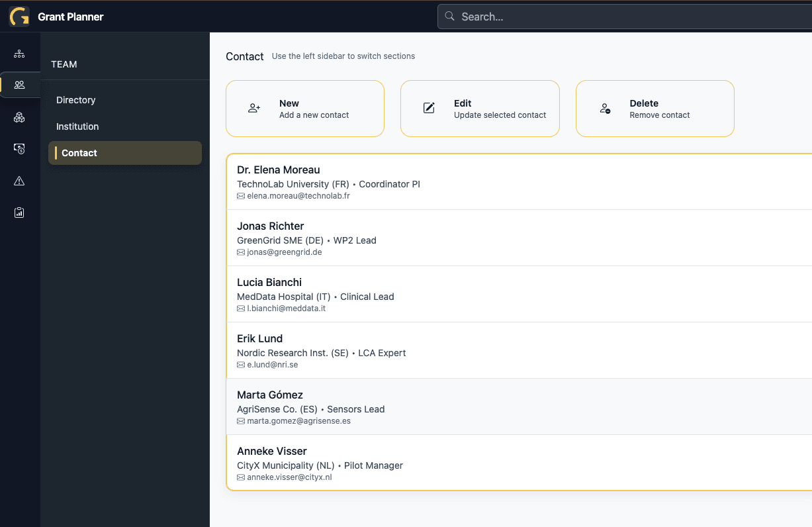Select the Team people icon in the sidebar
The height and width of the screenshot is (527, 812).
click(x=20, y=85)
